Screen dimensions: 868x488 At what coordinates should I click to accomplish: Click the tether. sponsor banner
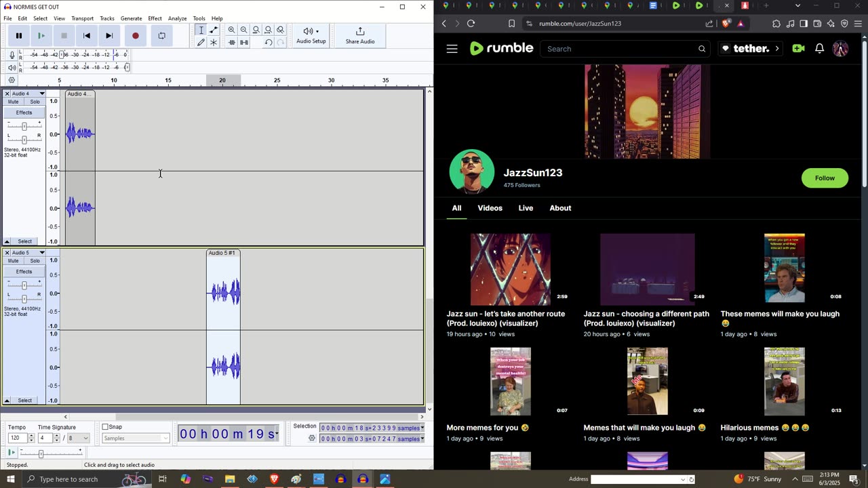pos(750,49)
